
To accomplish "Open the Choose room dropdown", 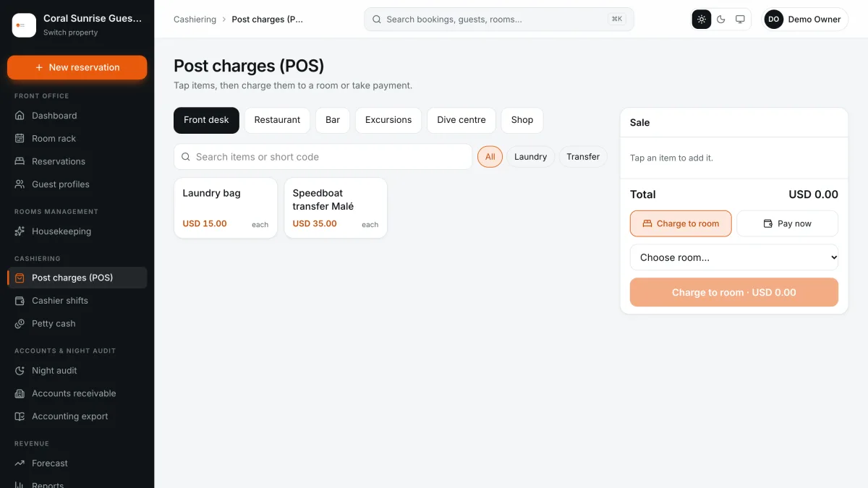I will click(x=734, y=257).
